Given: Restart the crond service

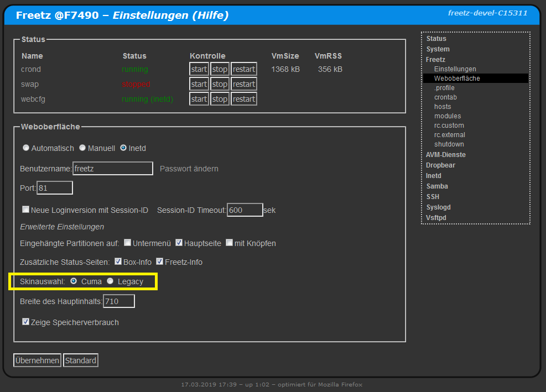Looking at the screenshot, I should 243,69.
